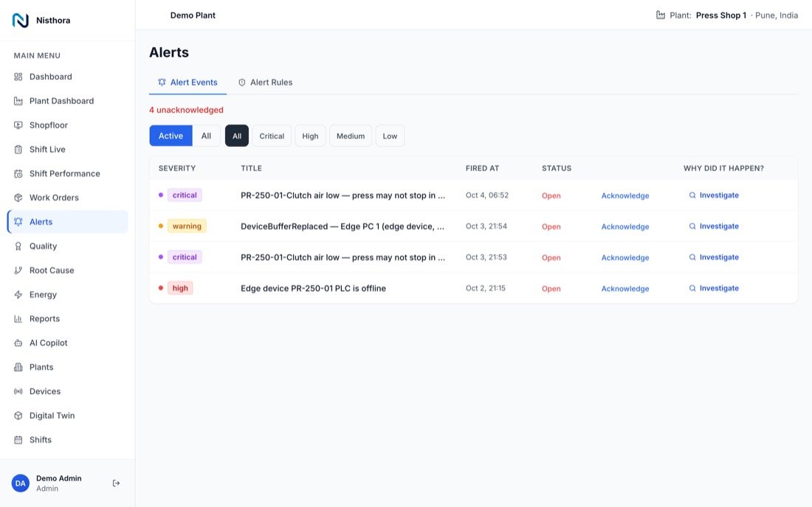
Task: Filter alerts by High severity
Action: 310,136
